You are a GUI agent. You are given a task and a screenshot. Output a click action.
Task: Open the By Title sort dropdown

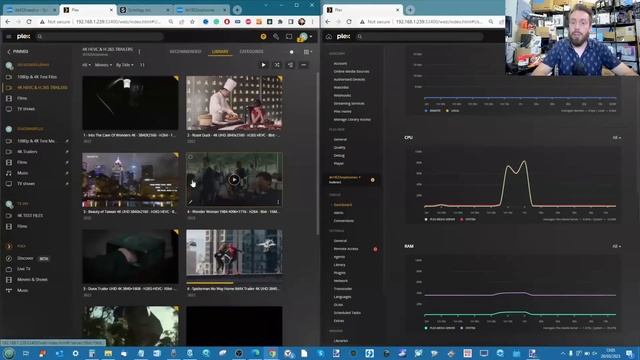(124, 65)
